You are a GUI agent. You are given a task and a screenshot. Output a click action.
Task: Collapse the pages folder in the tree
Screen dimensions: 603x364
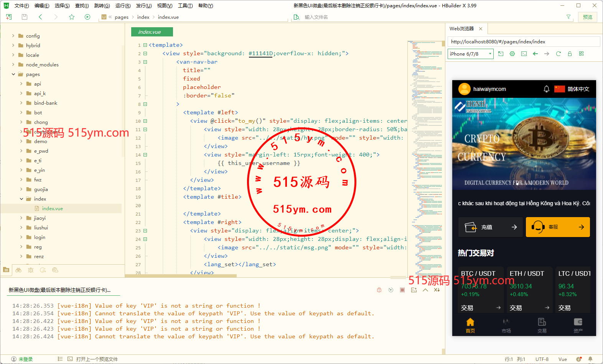[x=13, y=74]
